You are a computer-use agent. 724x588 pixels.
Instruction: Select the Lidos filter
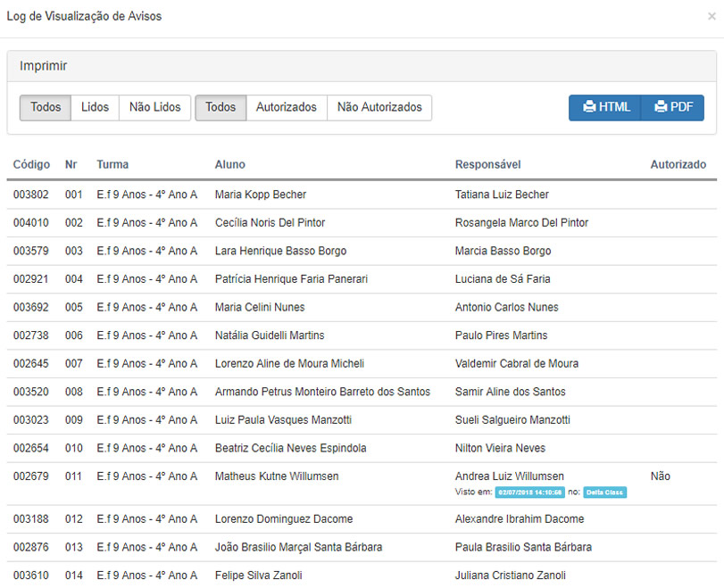[95, 107]
